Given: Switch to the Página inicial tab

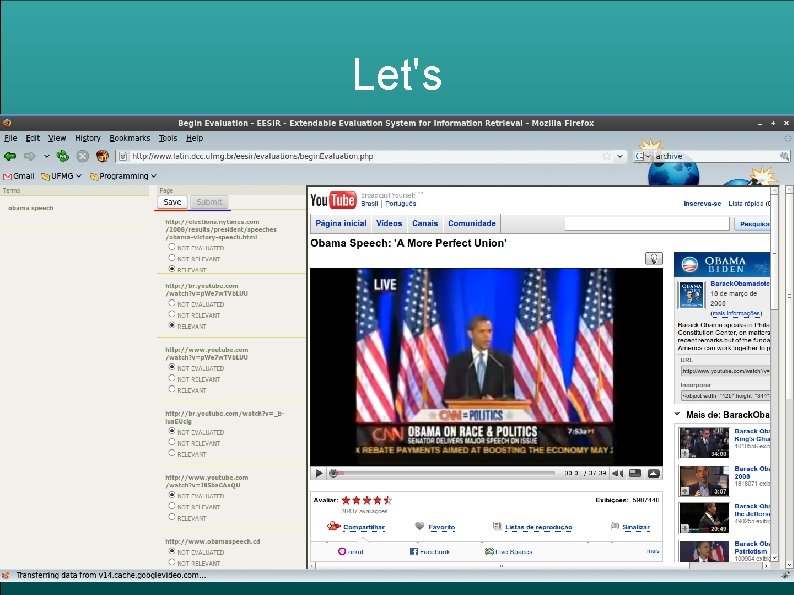Looking at the screenshot, I should [341, 223].
